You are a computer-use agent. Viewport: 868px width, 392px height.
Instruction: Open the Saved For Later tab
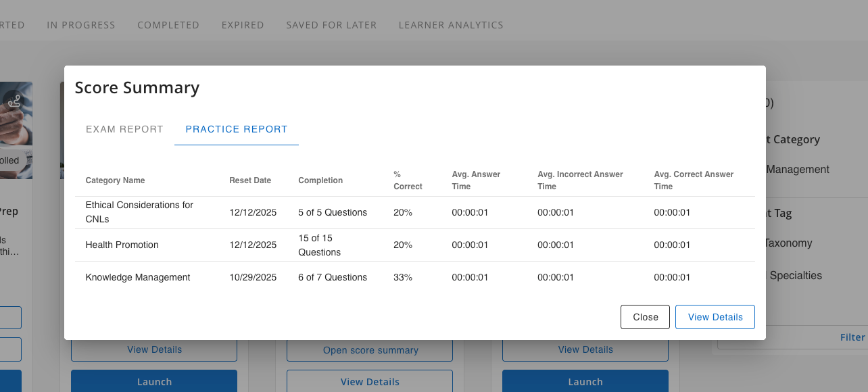(331, 25)
